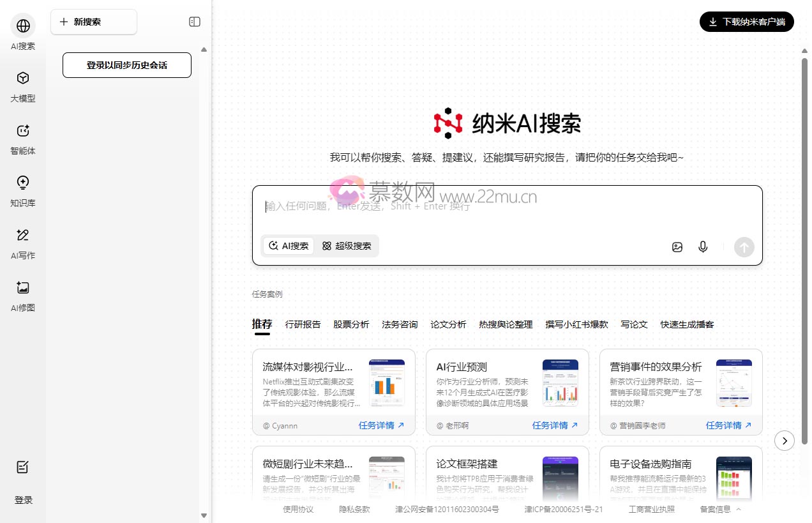The width and height of the screenshot is (812, 523).
Task: Switch to 超级搜索 mode
Action: point(347,246)
